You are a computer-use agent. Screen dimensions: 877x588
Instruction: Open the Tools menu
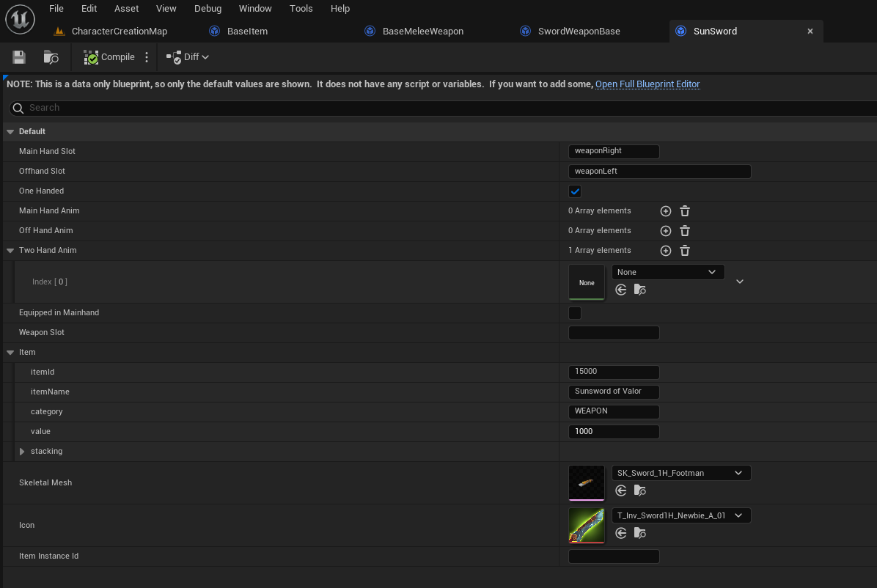[301, 8]
